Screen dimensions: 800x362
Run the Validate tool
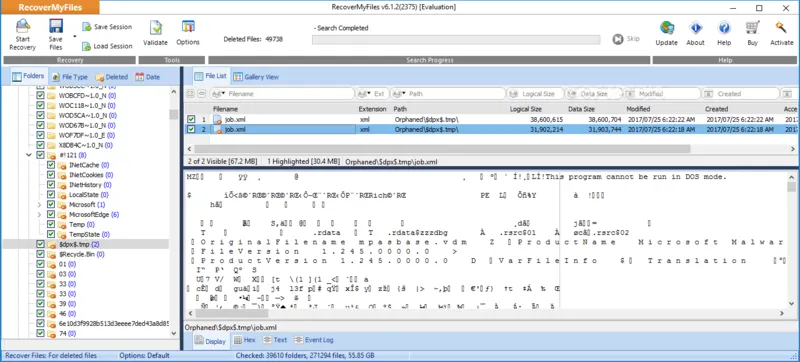(155, 34)
